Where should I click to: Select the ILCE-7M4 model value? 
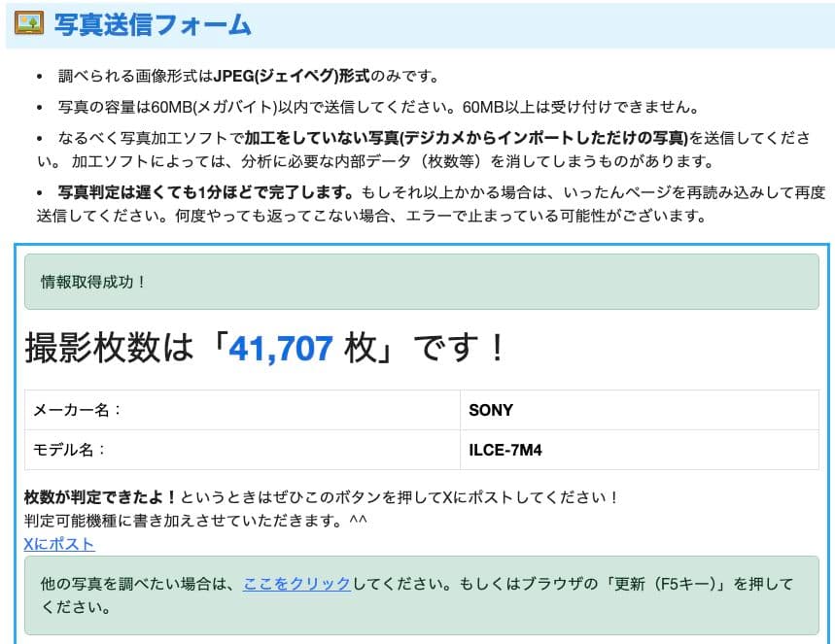coord(504,450)
